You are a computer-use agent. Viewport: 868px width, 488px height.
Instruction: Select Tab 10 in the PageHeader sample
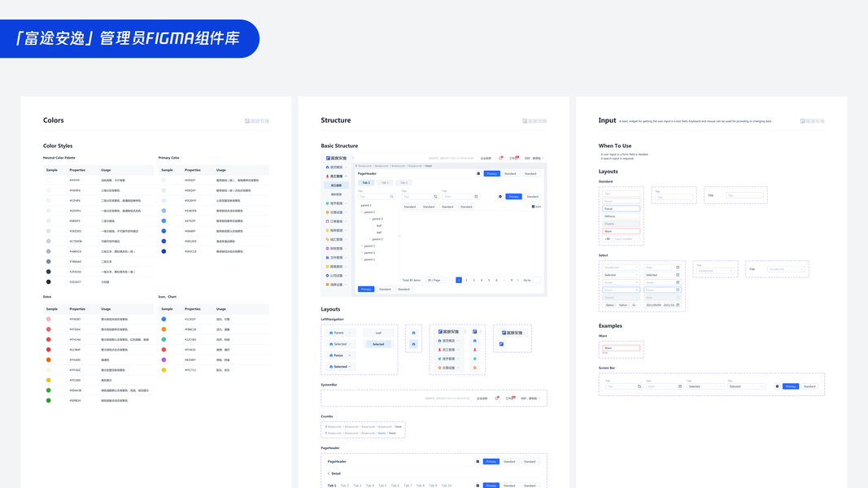point(447,486)
